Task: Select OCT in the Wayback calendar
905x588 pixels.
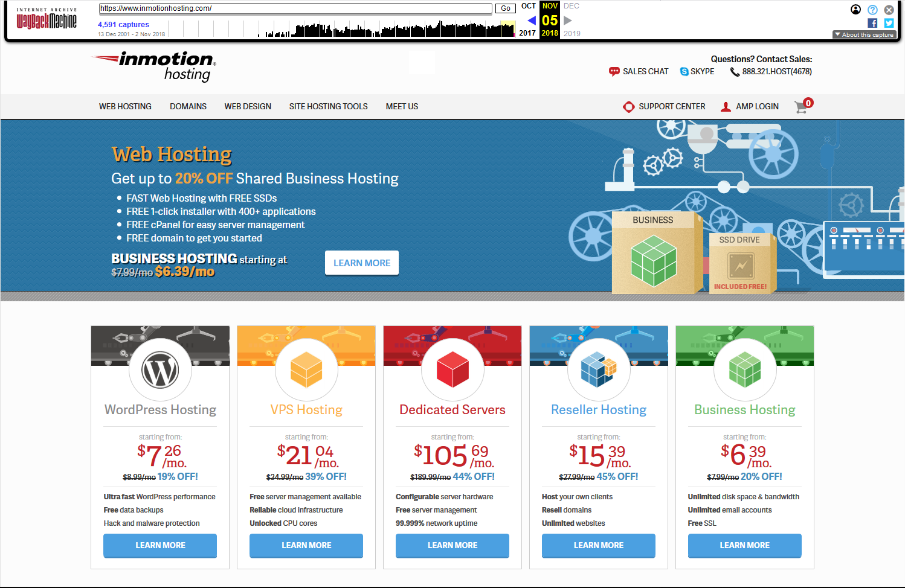Action: 529,6
